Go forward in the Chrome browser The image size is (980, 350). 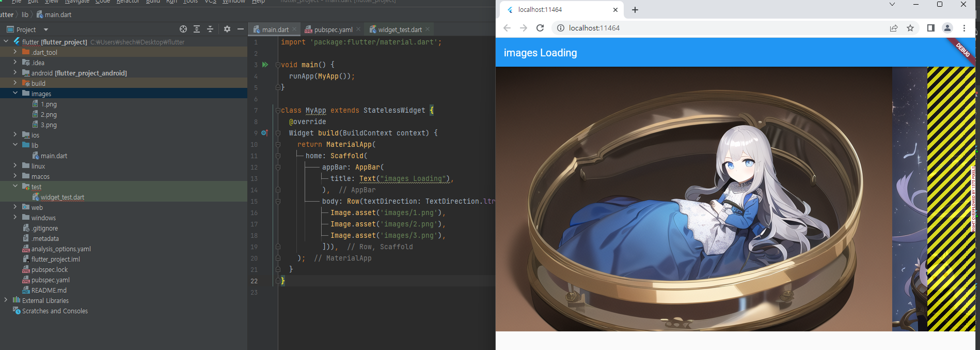tap(524, 28)
